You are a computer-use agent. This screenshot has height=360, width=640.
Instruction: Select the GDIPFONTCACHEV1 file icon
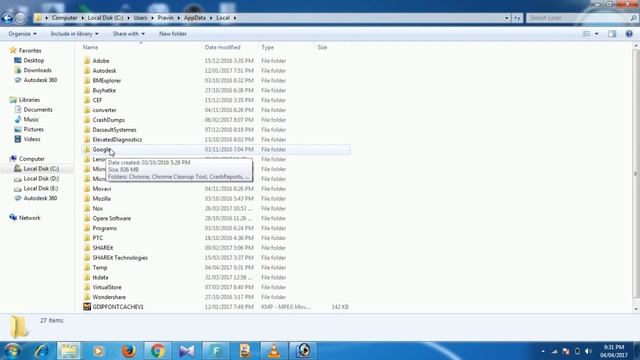click(87, 307)
